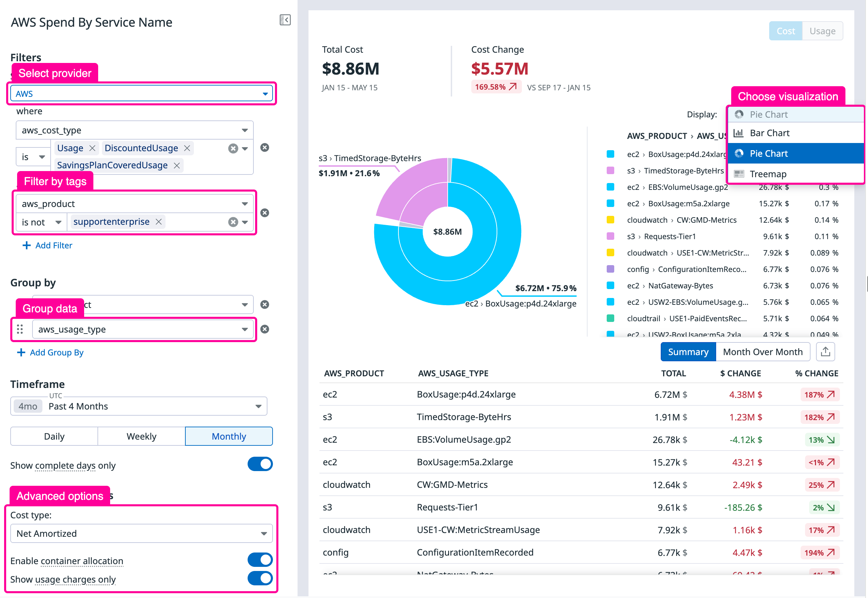This screenshot has height=598, width=868.
Task: Switch to the Month Over Month tab
Action: (762, 352)
